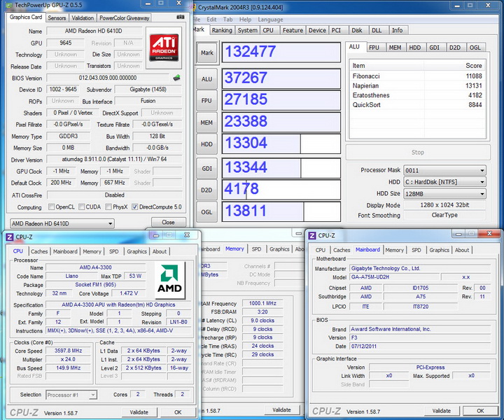
Task: Open the SPD tab in the right CPU-Z window
Action: [x=416, y=250]
